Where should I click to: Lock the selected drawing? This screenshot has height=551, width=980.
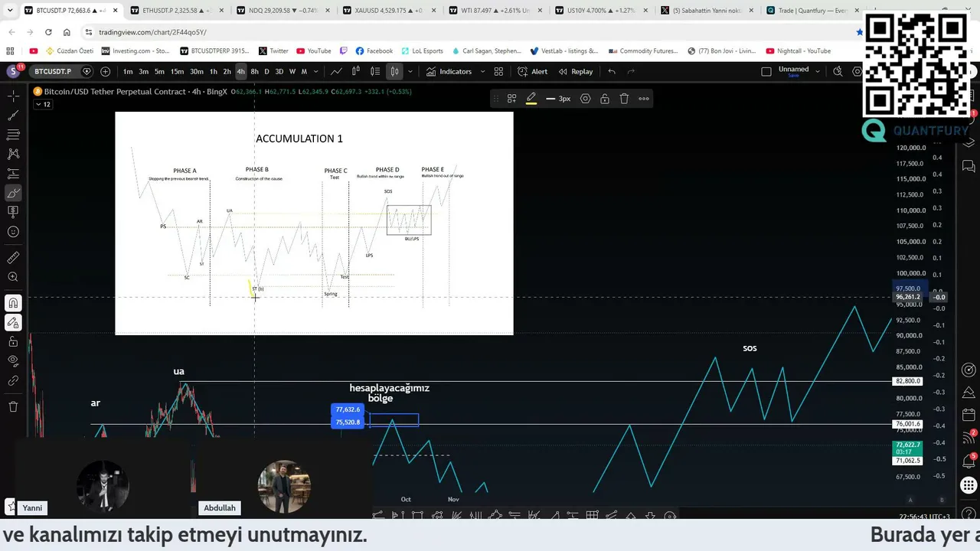pyautogui.click(x=605, y=99)
